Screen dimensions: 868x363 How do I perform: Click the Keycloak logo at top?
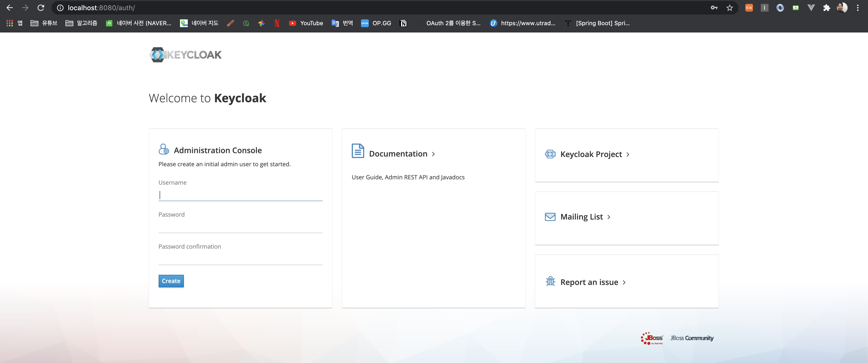point(185,55)
